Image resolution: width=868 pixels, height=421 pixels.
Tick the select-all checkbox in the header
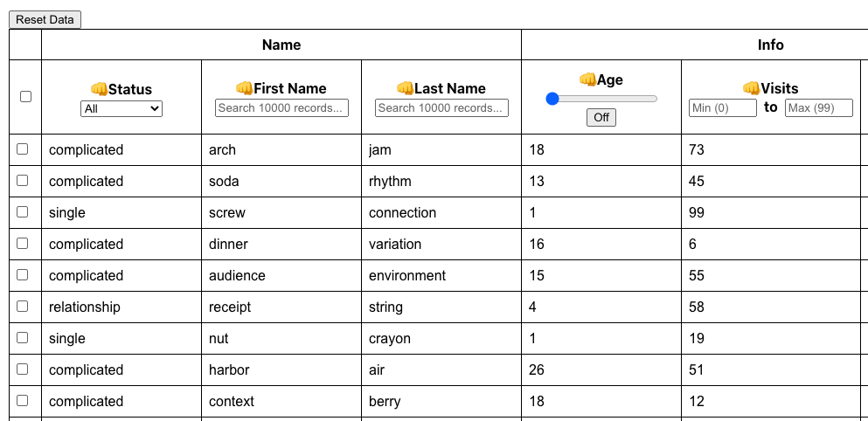click(x=25, y=97)
